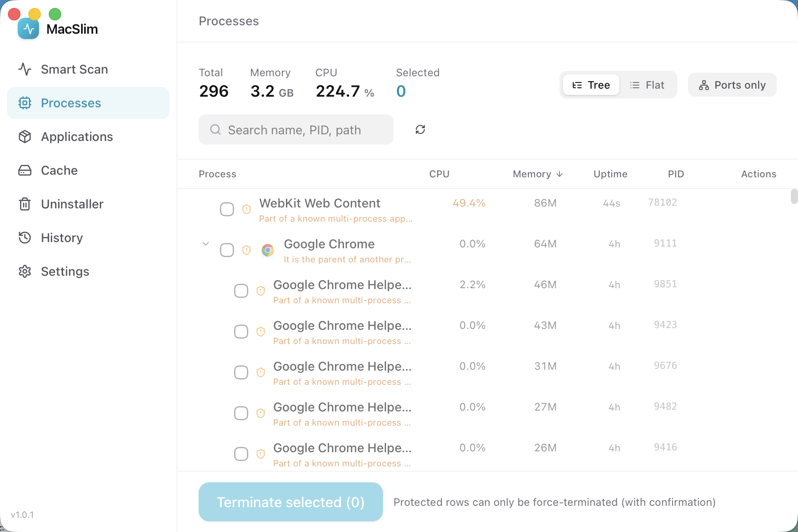The width and height of the screenshot is (798, 532).
Task: Click the WebKit Web Content shield icon
Action: (x=246, y=209)
